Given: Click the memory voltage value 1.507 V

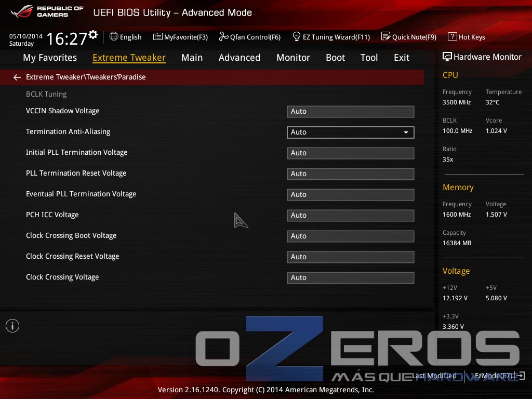Looking at the screenshot, I should pos(496,215).
